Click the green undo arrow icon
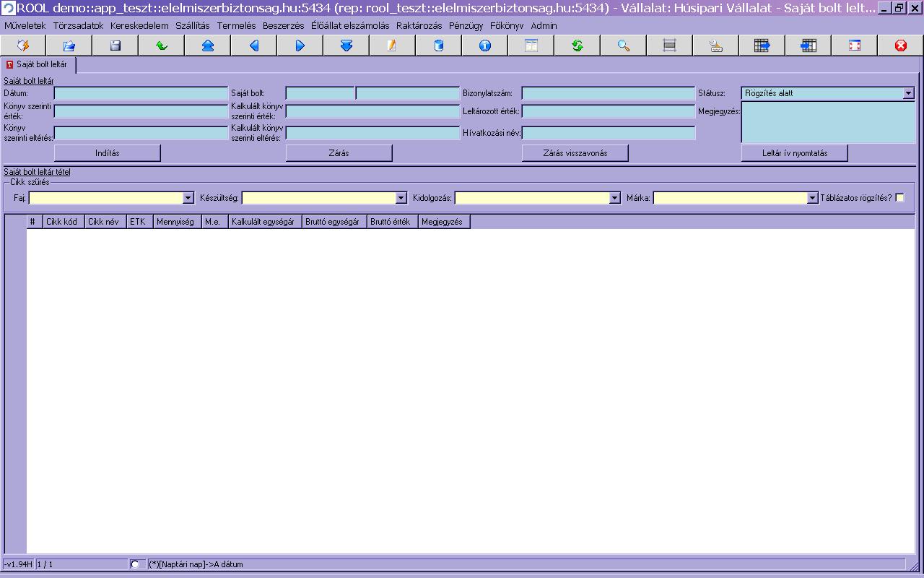This screenshot has width=924, height=578. tap(162, 46)
